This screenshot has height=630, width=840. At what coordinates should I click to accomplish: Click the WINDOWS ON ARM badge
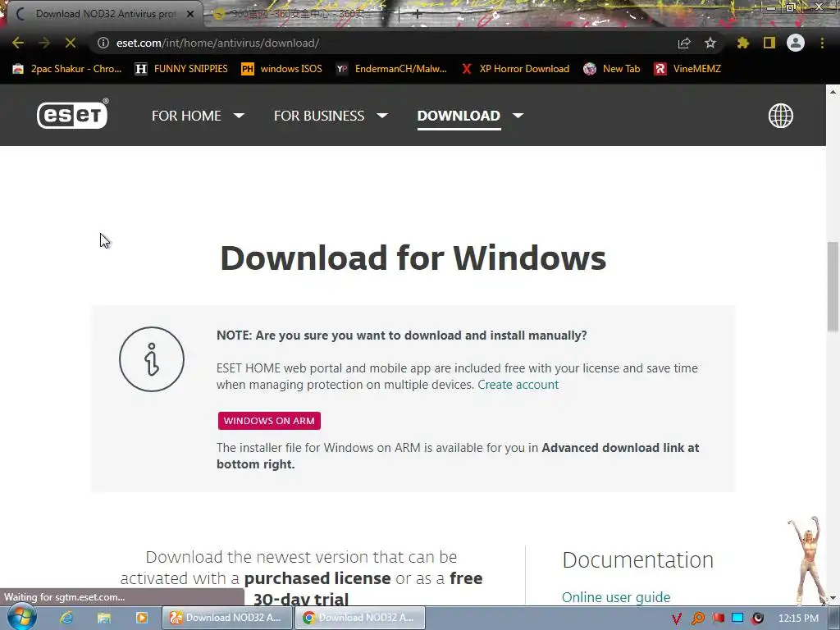pos(269,421)
